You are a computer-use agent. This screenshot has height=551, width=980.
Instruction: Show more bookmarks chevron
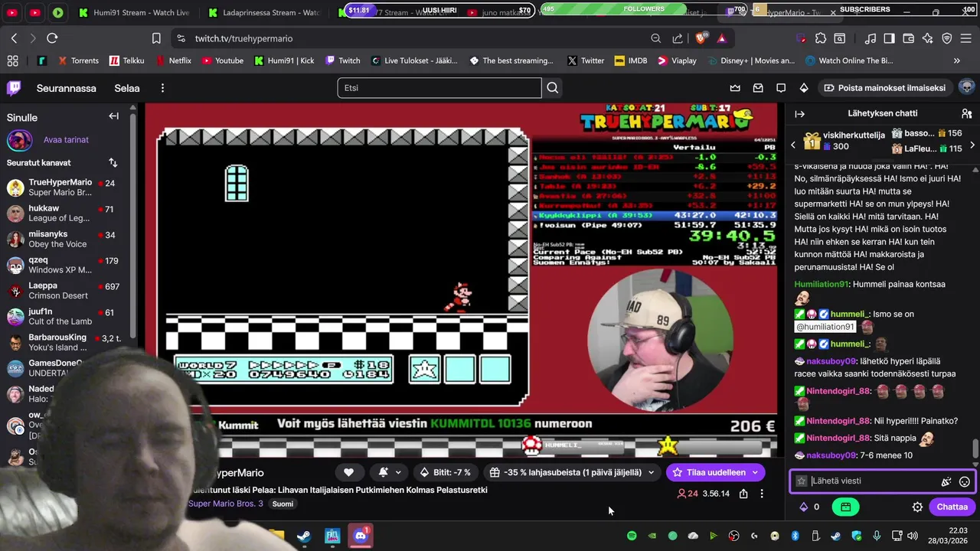(x=956, y=60)
